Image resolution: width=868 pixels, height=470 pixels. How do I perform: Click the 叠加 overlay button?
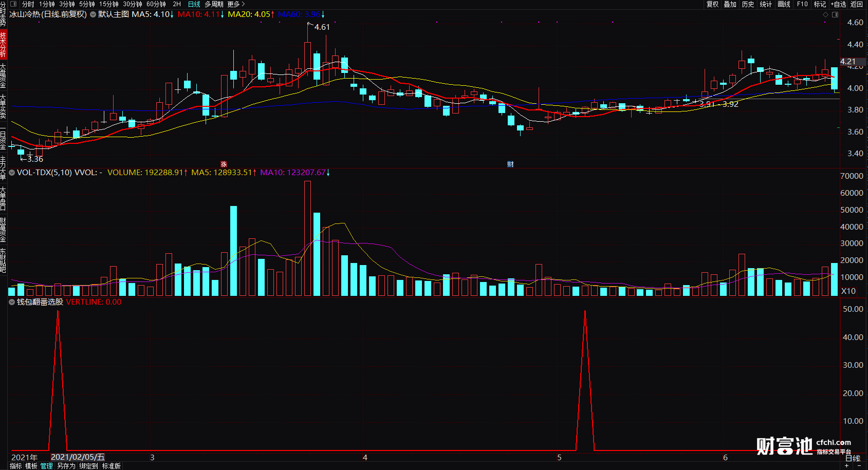pyautogui.click(x=730, y=4)
